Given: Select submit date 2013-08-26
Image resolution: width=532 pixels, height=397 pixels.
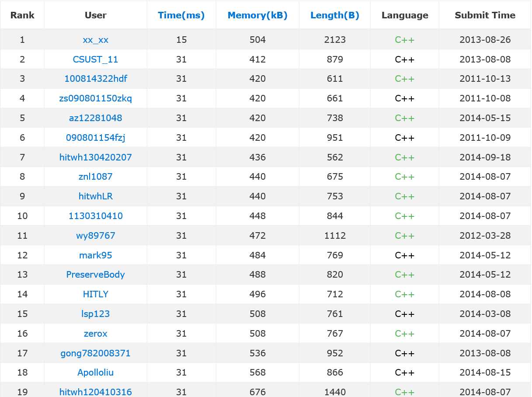Looking at the screenshot, I should point(485,40).
